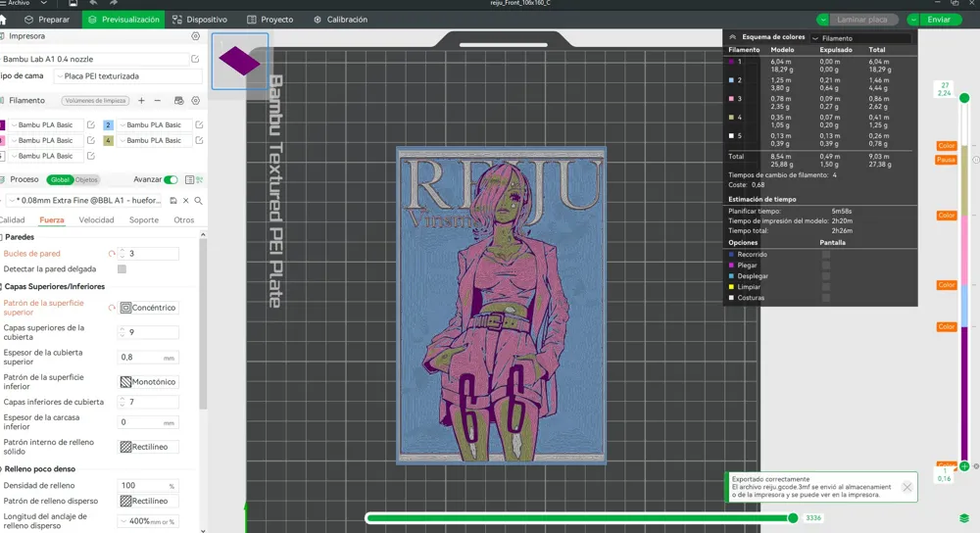The image size is (980, 533).
Task: Open the home screen icon
Action: pyautogui.click(x=3, y=20)
